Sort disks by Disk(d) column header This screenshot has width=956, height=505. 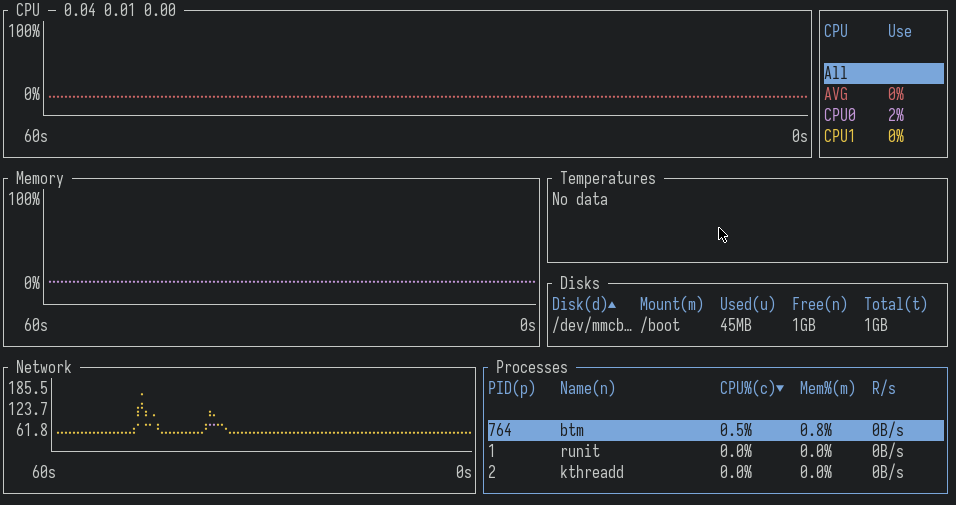click(584, 304)
